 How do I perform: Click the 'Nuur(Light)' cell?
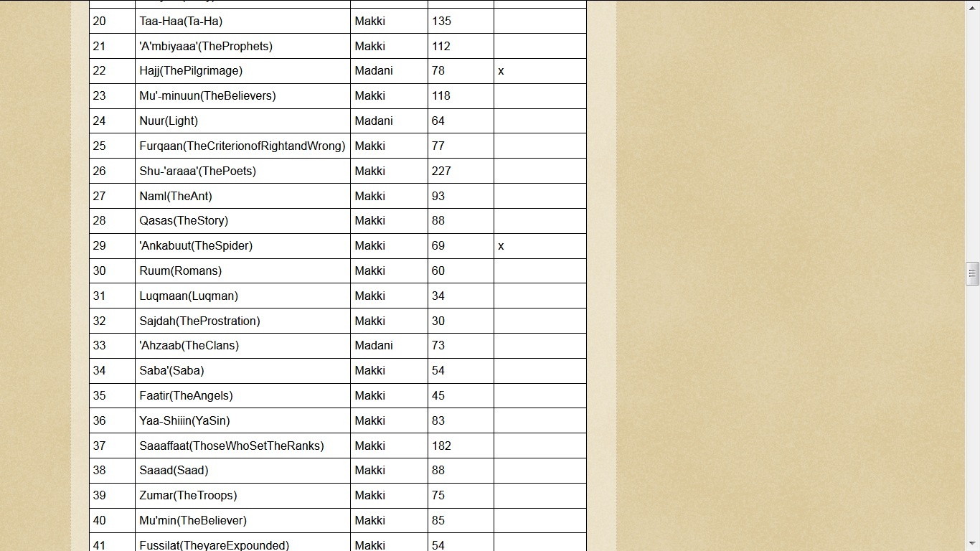[242, 121]
